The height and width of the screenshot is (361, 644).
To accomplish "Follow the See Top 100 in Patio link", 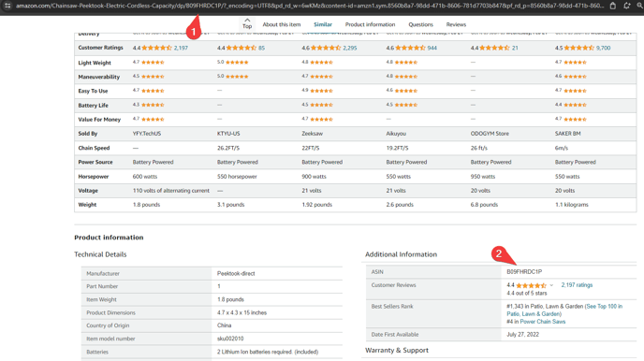I will pyautogui.click(x=564, y=310).
